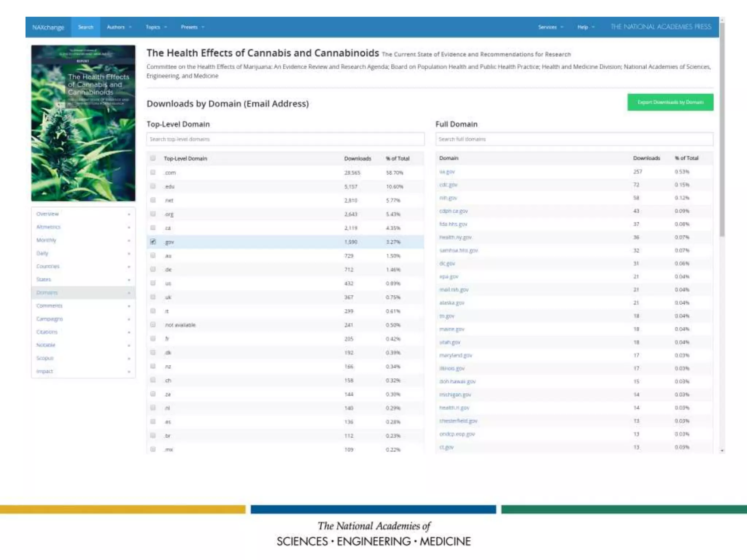Click the scrollbar down arrow at bottom right
The height and width of the screenshot is (560, 747).
pos(722,451)
